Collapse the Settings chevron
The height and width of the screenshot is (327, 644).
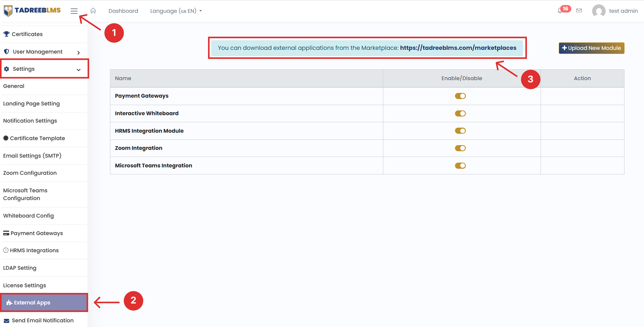(79, 70)
